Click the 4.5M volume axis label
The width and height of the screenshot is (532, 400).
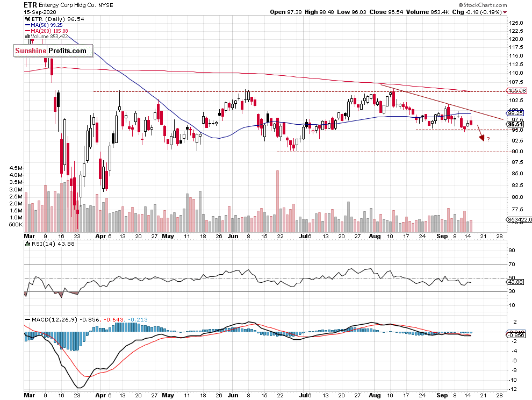coord(16,168)
